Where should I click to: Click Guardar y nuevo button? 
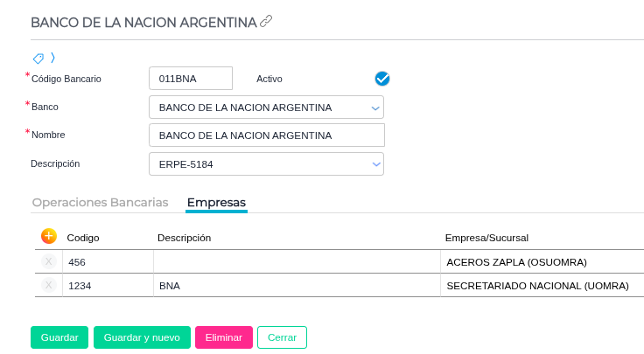tap(142, 337)
